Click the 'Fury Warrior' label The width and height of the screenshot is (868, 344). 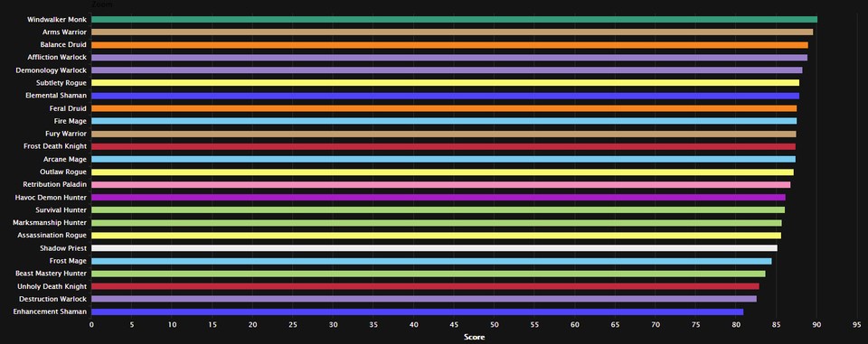66,134
